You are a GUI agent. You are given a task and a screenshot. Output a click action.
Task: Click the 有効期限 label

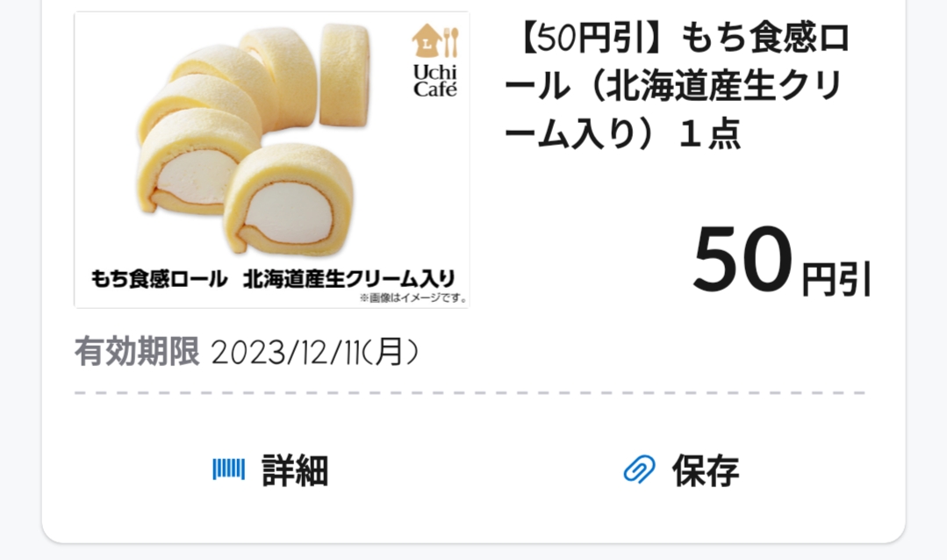(x=137, y=352)
